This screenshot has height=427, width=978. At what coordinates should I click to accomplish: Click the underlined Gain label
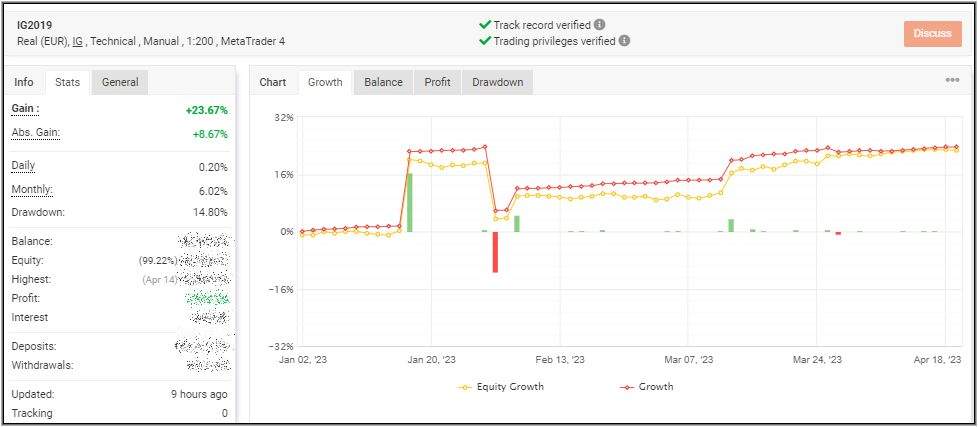coord(25,108)
